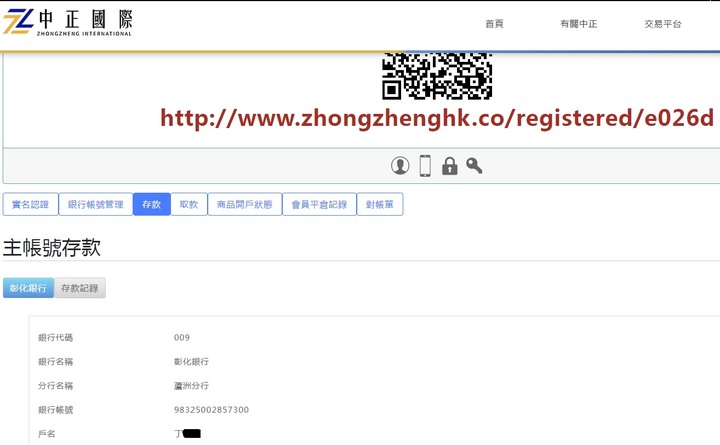This screenshot has height=445, width=720.
Task: Open the 對帳單 tab
Action: click(380, 204)
